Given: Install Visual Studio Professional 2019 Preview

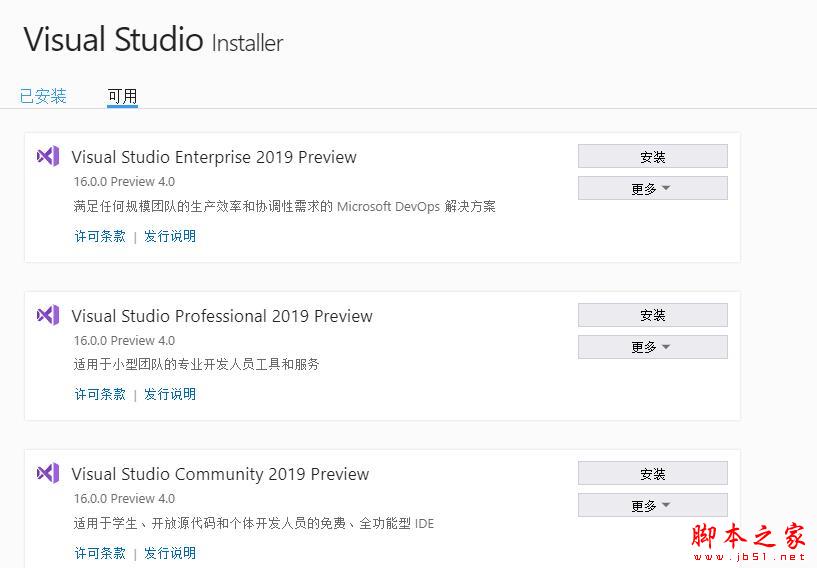Looking at the screenshot, I should coord(652,315).
